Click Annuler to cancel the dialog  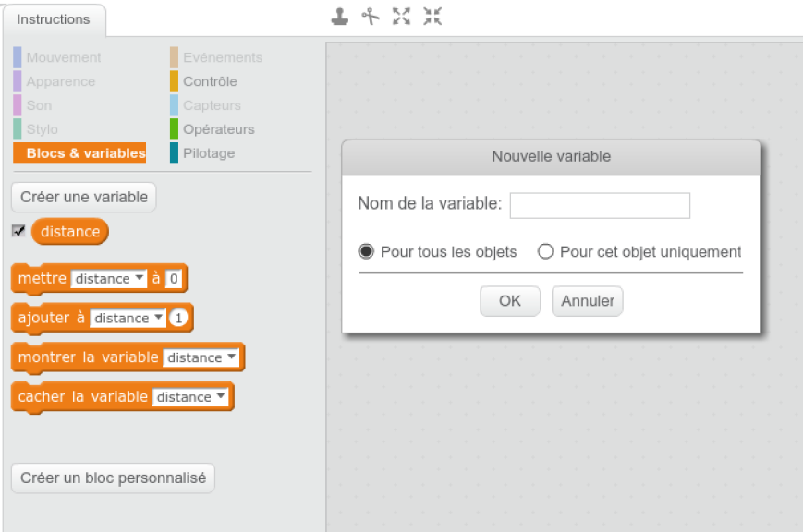click(x=588, y=301)
